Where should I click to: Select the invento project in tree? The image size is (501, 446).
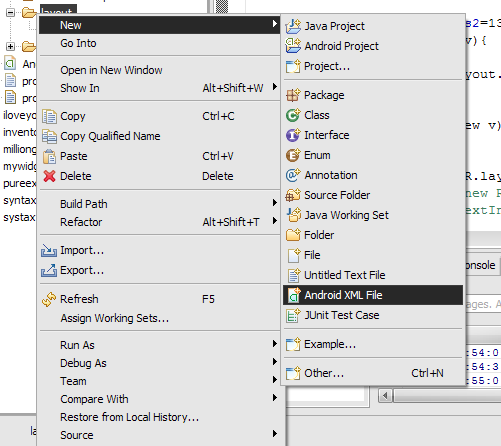tap(19, 132)
